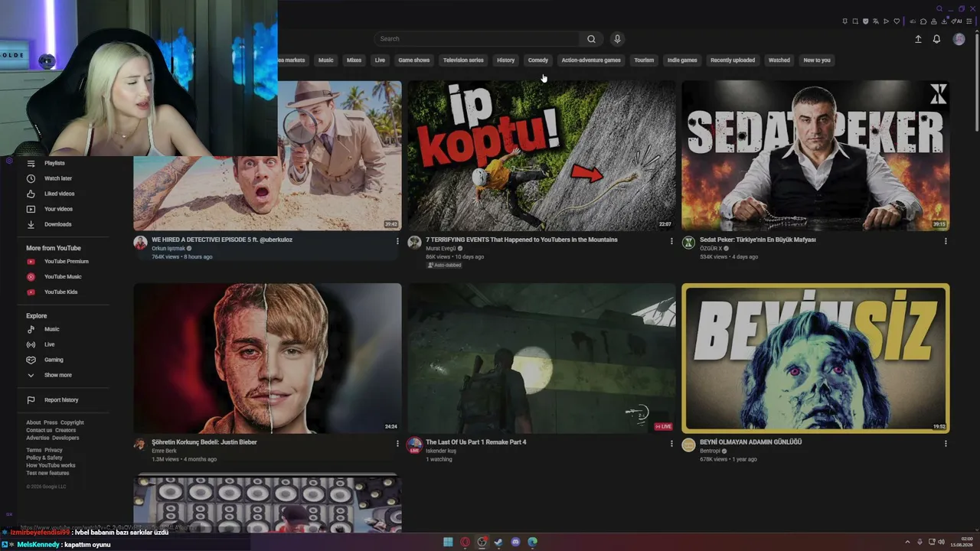The image size is (980, 551).
Task: Open YouTube Premium
Action: 64,262
